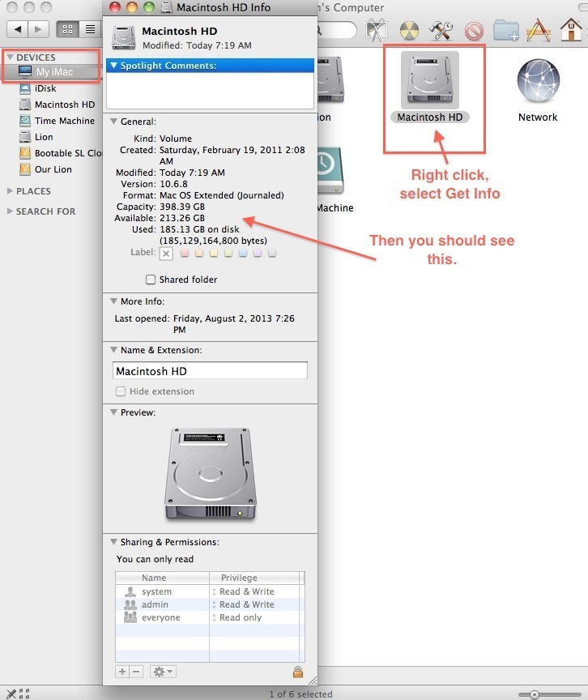This screenshot has width=588, height=700.
Task: Click the remove user minus button
Action: click(137, 672)
